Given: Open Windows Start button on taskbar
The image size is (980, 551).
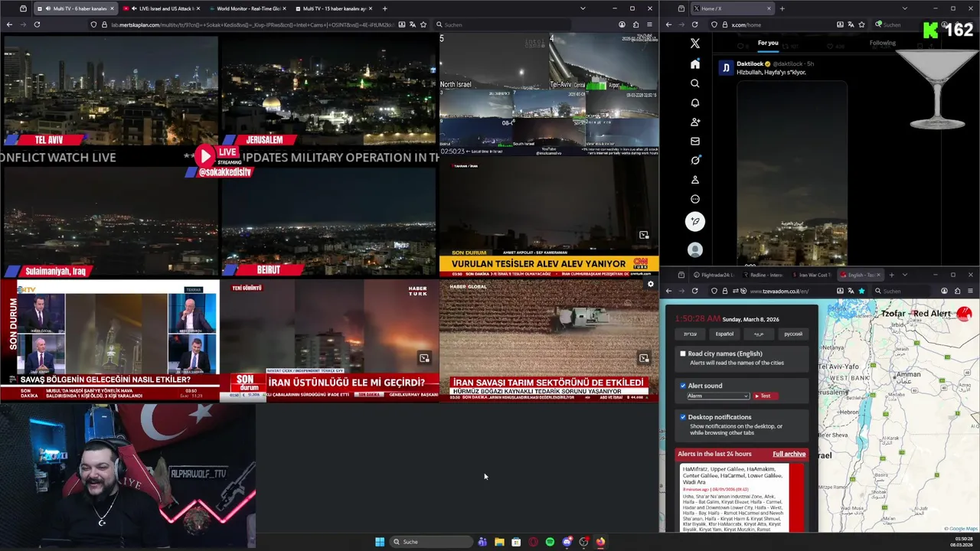Looking at the screenshot, I should [380, 542].
